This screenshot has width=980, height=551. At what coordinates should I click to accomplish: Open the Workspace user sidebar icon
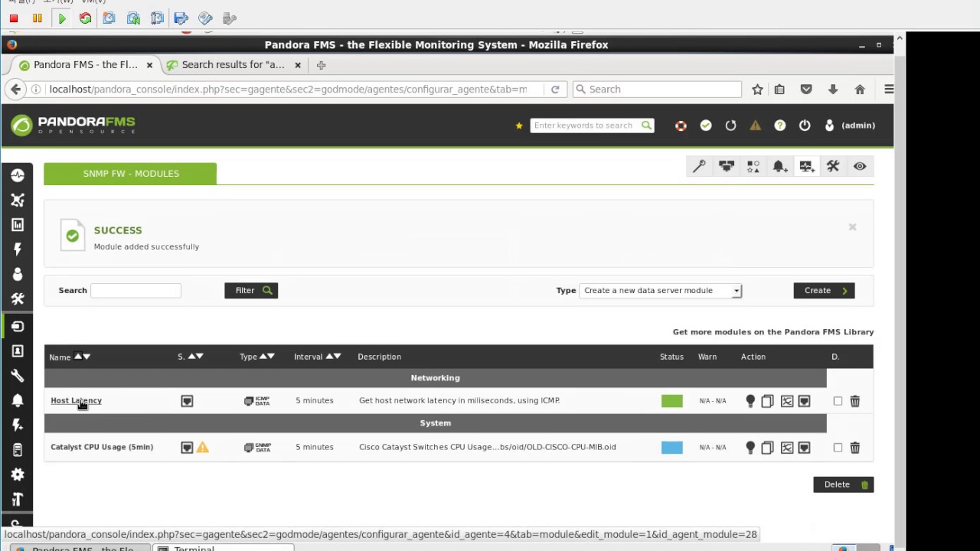(18, 274)
